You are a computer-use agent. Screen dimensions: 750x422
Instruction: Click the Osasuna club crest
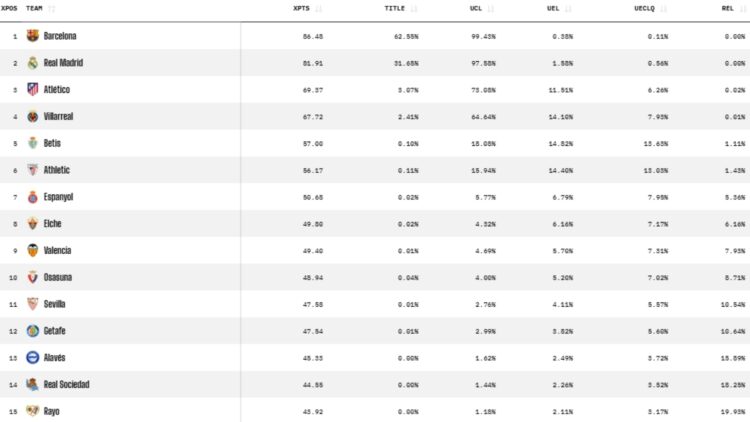pos(33,277)
